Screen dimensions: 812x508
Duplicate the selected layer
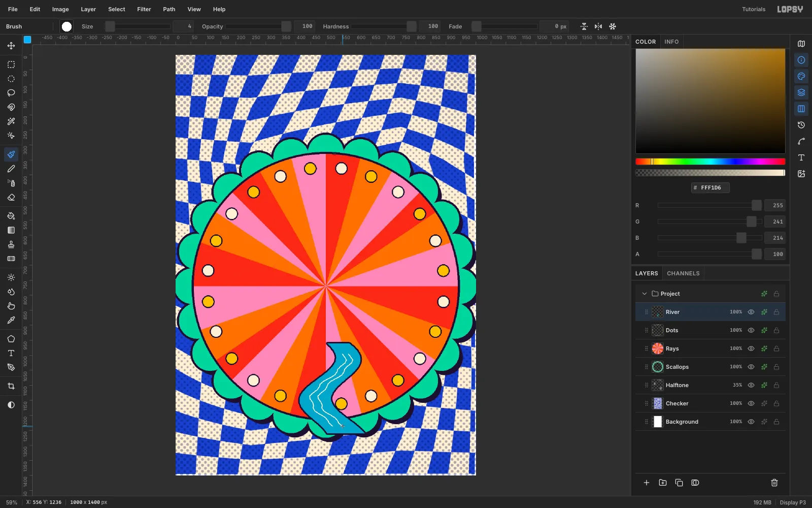click(679, 483)
